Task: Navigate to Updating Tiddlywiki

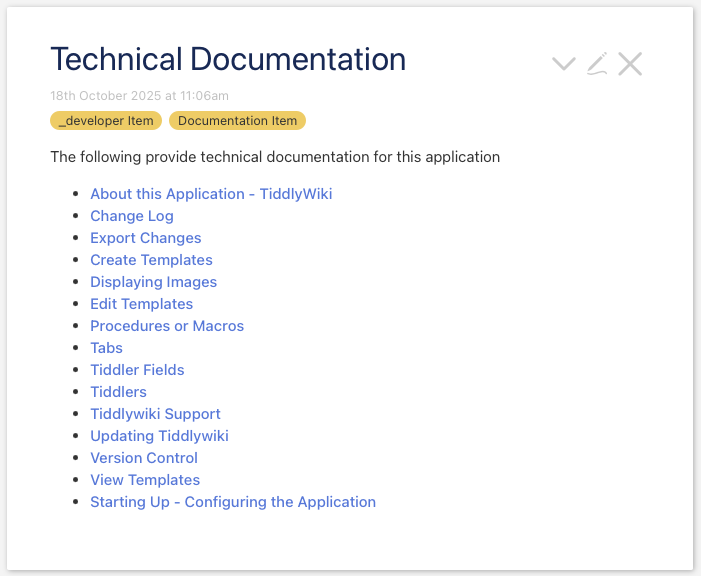Action: [159, 436]
